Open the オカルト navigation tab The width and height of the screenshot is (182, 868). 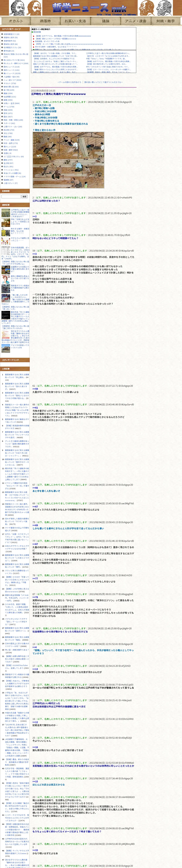click(15, 21)
